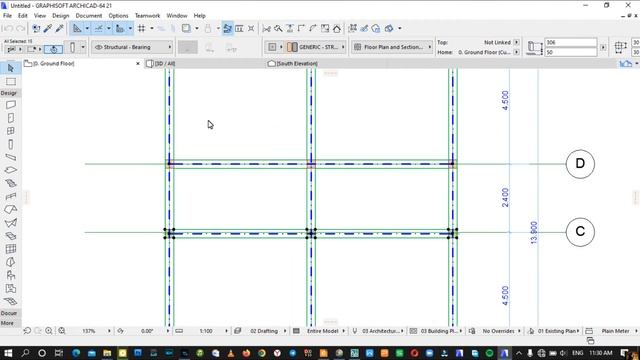The image size is (640, 360).
Task: Choose the Zone tool
Action: coord(11,288)
